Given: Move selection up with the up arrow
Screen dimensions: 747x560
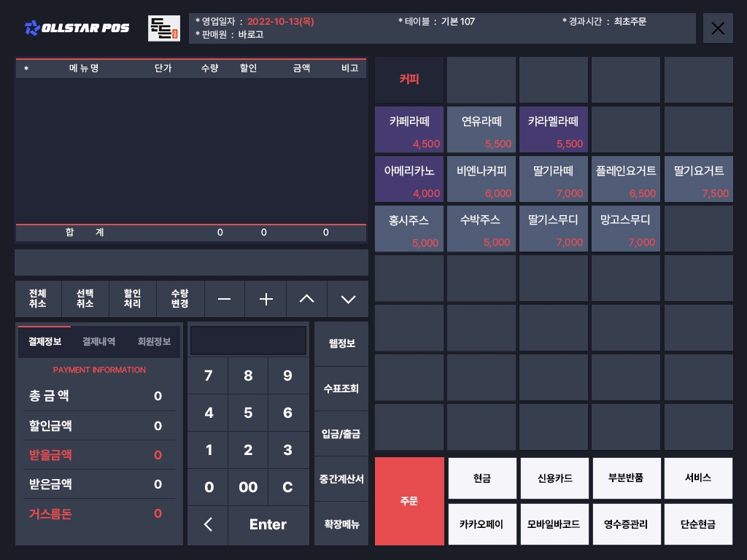Looking at the screenshot, I should (x=307, y=299).
